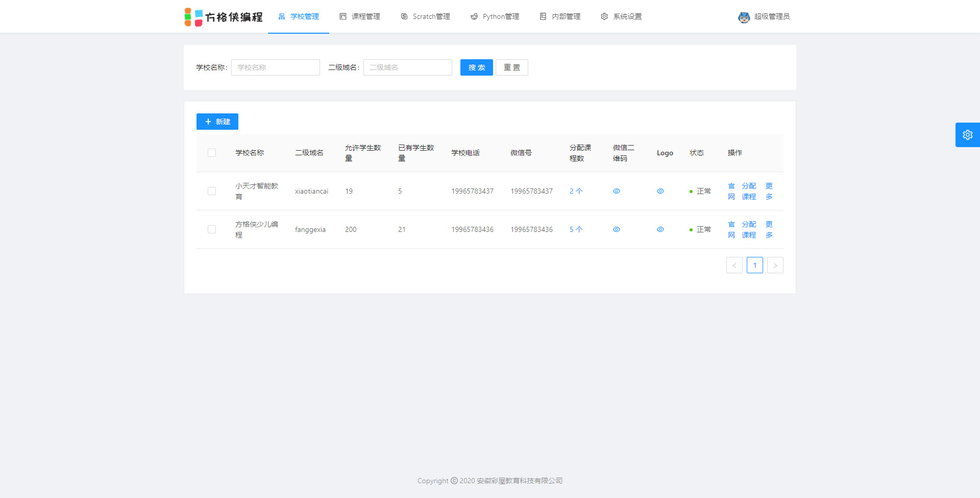Click the 允许学生数量 column header
Image resolution: width=980 pixels, height=498 pixels.
(363, 153)
